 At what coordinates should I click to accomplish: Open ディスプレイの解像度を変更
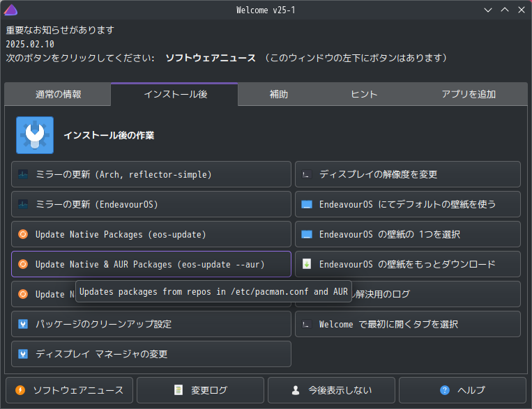(x=407, y=174)
